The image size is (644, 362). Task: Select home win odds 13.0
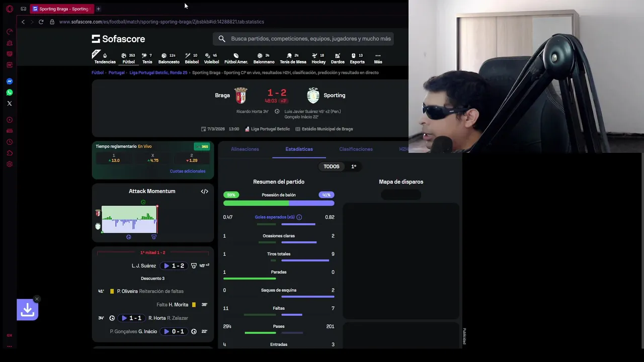pos(114,158)
